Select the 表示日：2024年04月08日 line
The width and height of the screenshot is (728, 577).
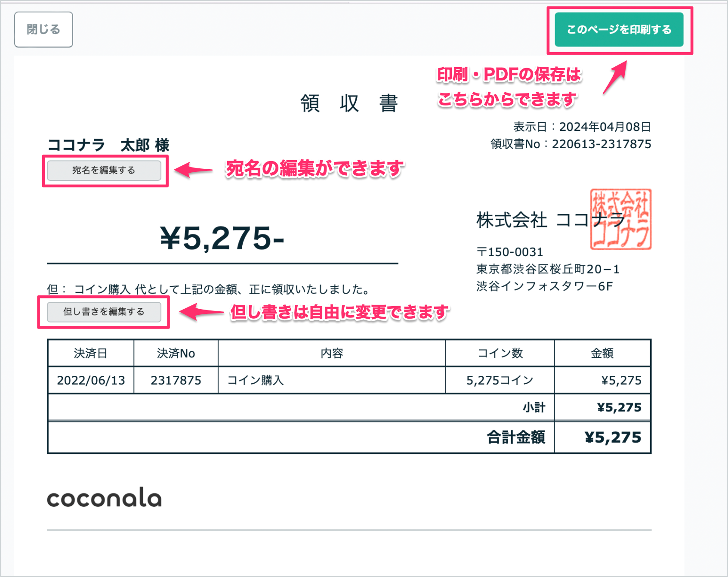pos(582,127)
